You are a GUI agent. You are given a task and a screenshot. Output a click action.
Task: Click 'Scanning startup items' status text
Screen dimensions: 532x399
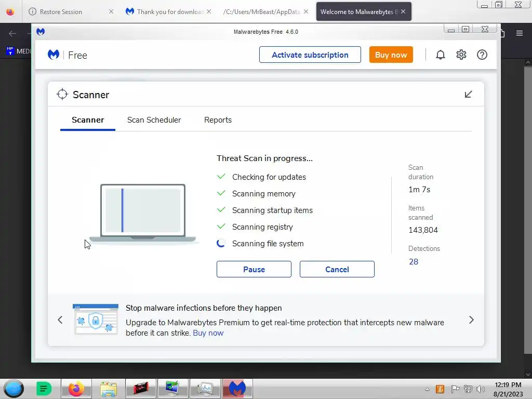(272, 210)
